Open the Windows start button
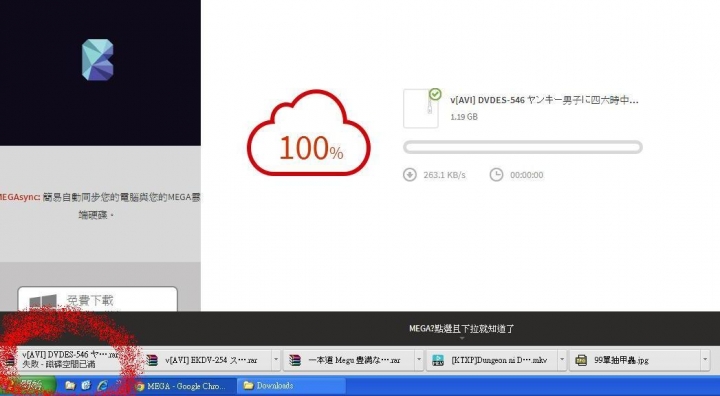 (x=28, y=385)
